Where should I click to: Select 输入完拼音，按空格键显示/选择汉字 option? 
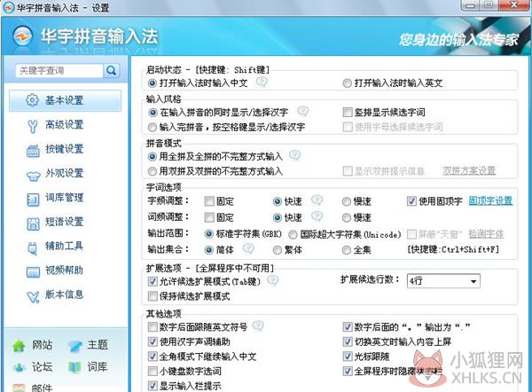153,128
